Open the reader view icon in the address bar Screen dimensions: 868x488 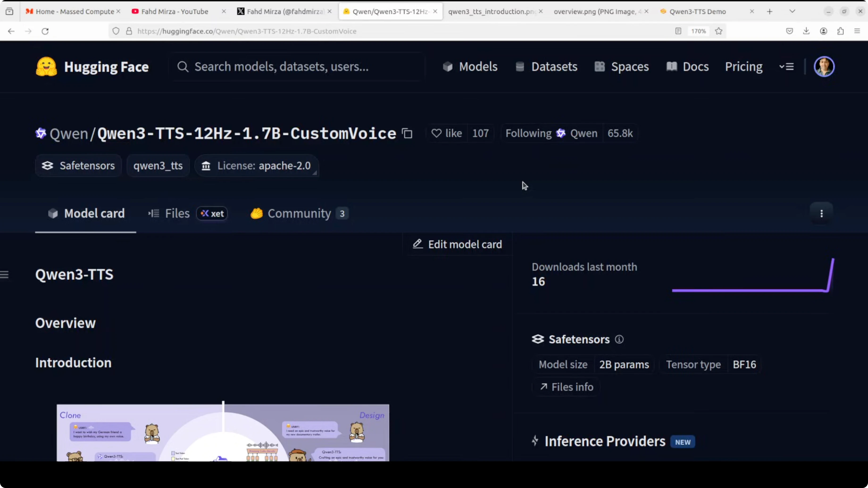tap(678, 31)
